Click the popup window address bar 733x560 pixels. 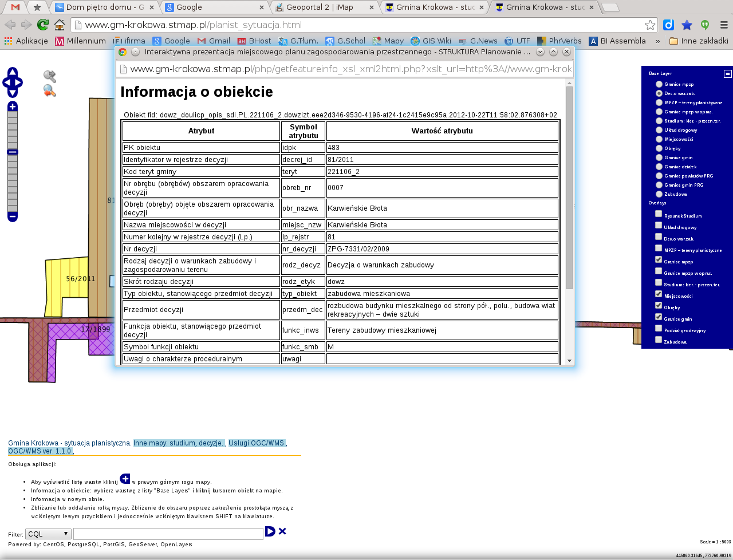pos(344,69)
